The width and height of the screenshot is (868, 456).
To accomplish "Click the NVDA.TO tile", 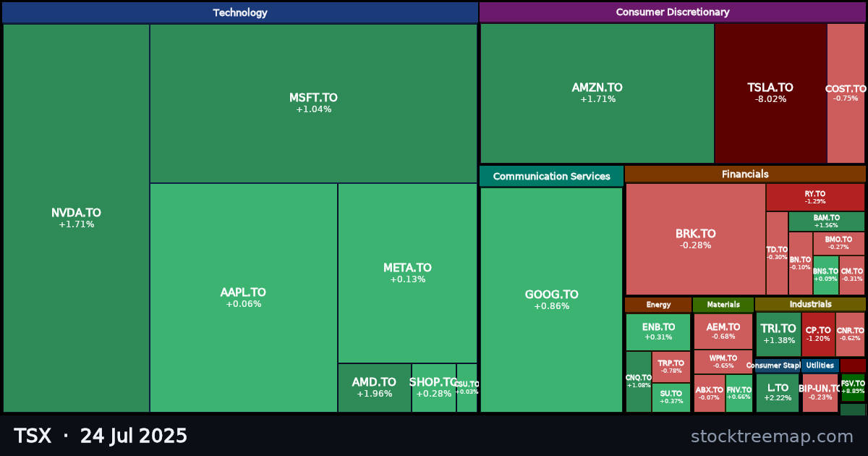I will [76, 218].
